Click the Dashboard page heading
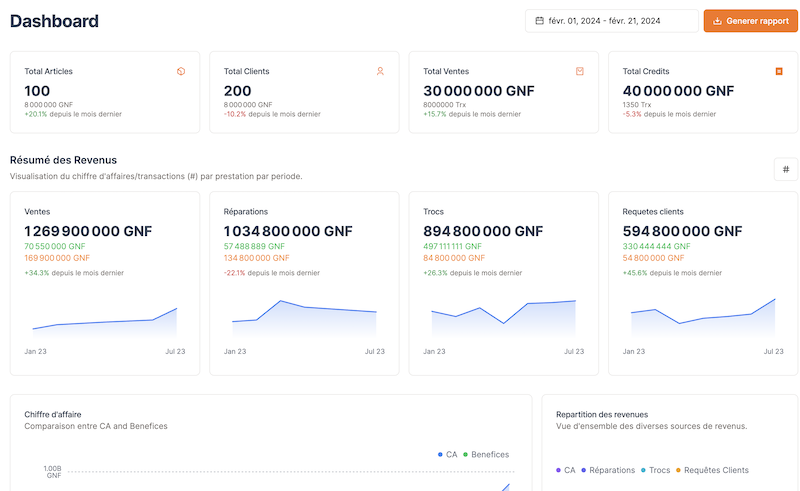The image size is (800, 491). coord(54,21)
